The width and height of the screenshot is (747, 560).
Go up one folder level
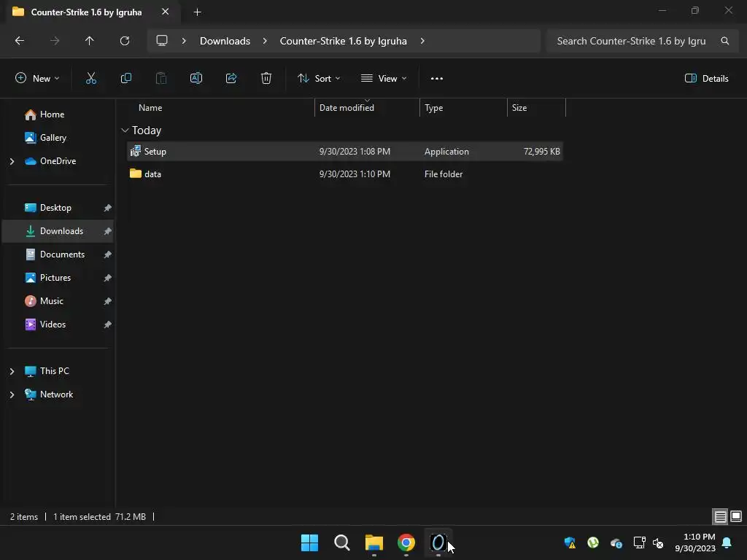[90, 41]
